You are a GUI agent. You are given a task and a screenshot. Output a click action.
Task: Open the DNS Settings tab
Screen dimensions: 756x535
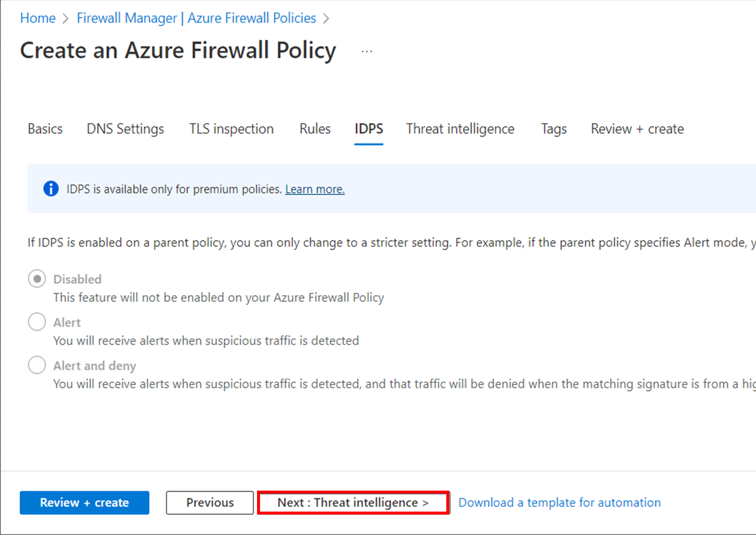[125, 129]
